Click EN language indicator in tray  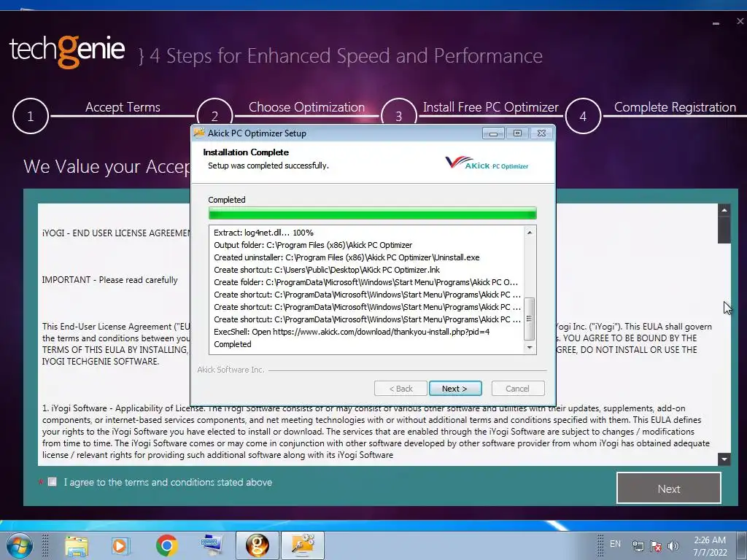616,544
